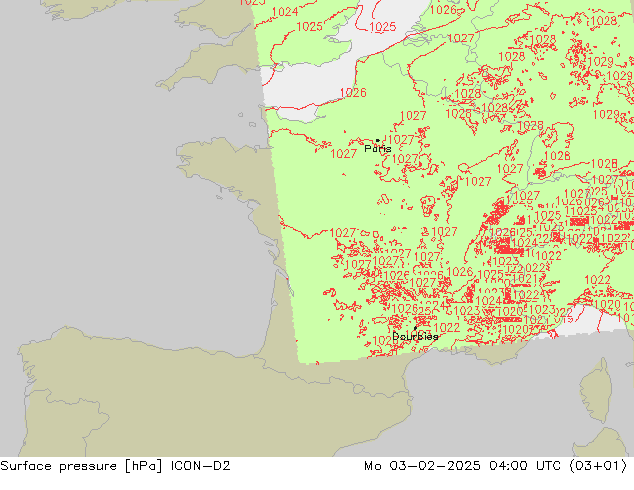
Task: Click the 1026 label over the English Channel
Action: 353,93
